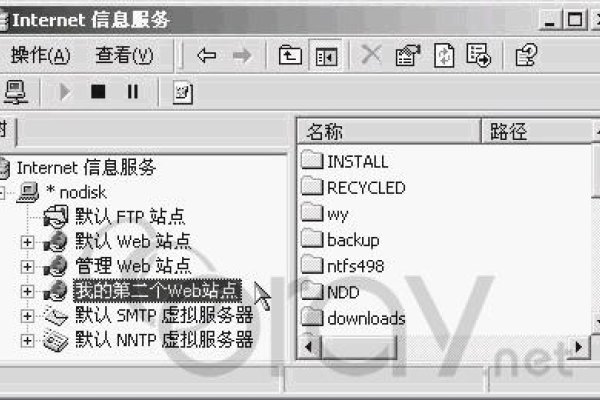600x400 pixels.
Task: Select the RECYCLED folder
Action: 366,188
